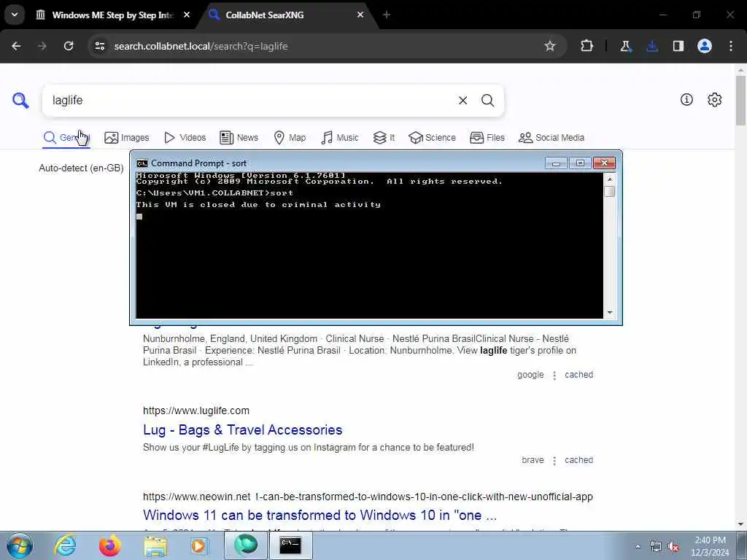747x560 pixels.
Task: Open the Downloads icon
Action: coord(651,46)
